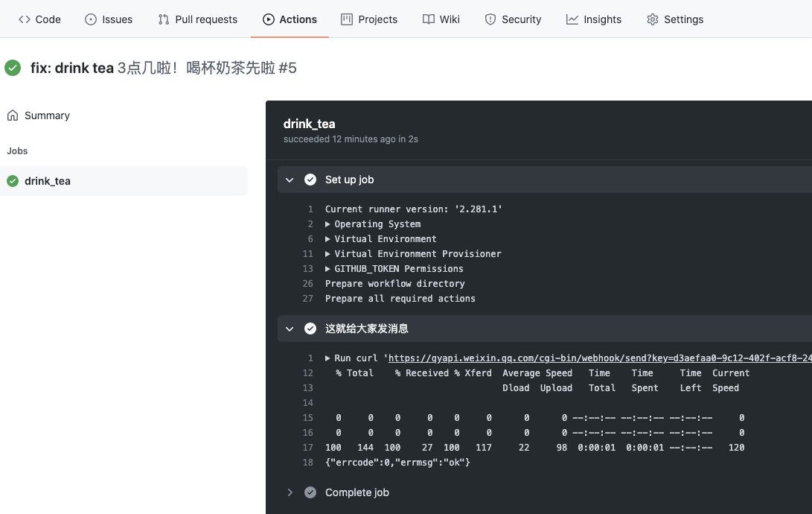
Task: Open repository Settings tab
Action: click(675, 19)
